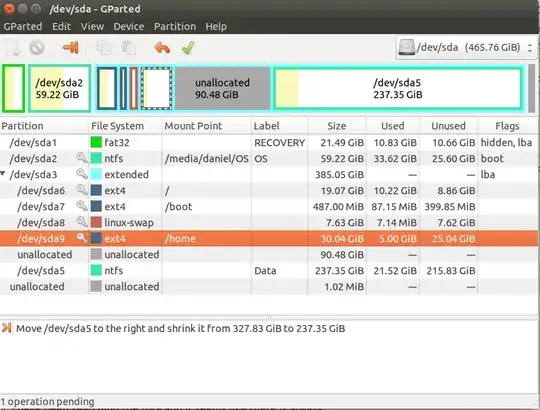Click the Resize/Move partition toolbar icon

click(71, 48)
